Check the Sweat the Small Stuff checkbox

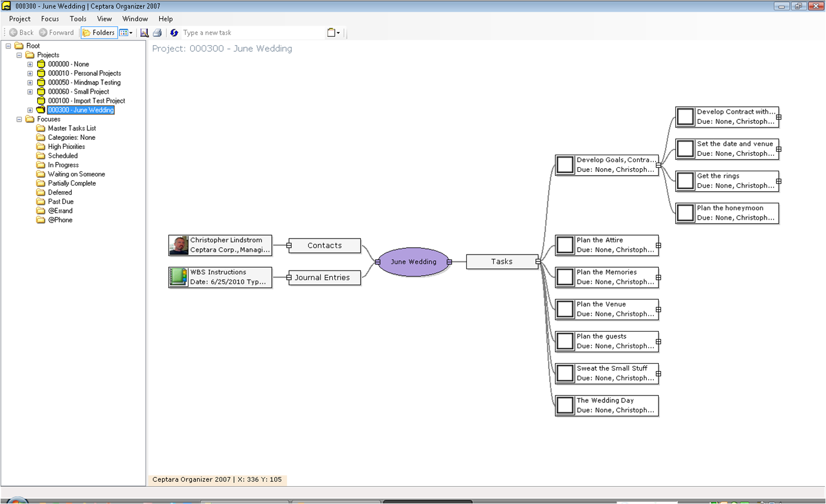pyautogui.click(x=565, y=373)
